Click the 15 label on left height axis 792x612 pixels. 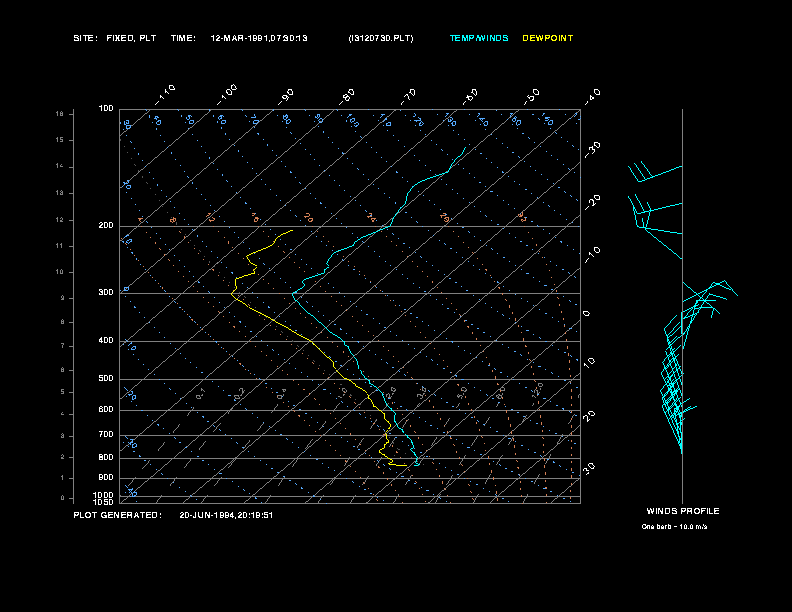[60, 140]
